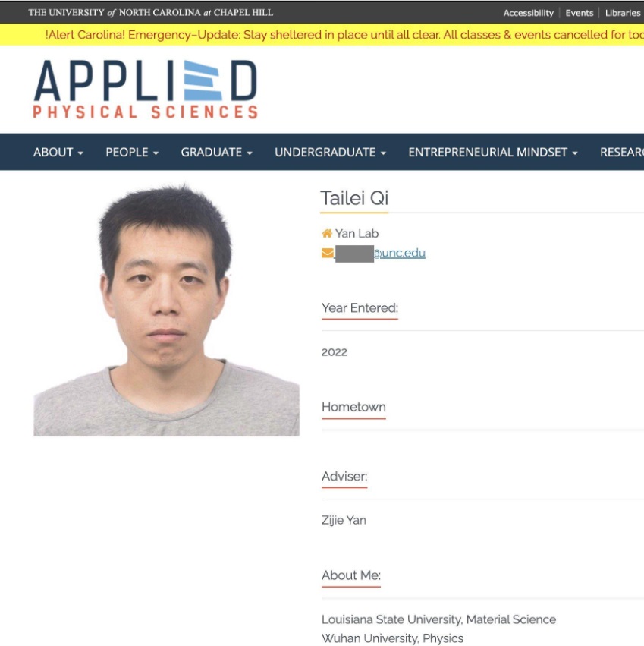Click the About Me section heading
Image resolution: width=644 pixels, height=646 pixels.
pyautogui.click(x=350, y=575)
